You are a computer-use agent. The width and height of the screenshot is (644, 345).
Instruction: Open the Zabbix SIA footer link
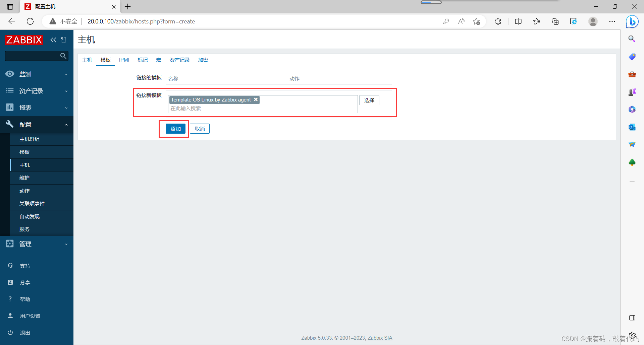coord(380,338)
